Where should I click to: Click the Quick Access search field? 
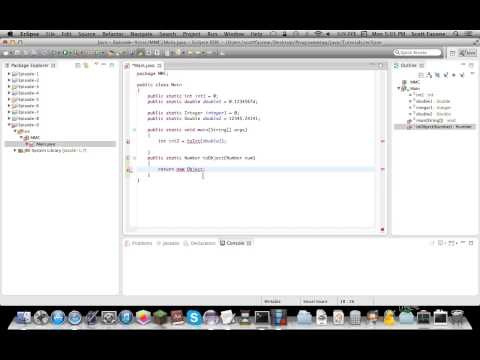[417, 53]
